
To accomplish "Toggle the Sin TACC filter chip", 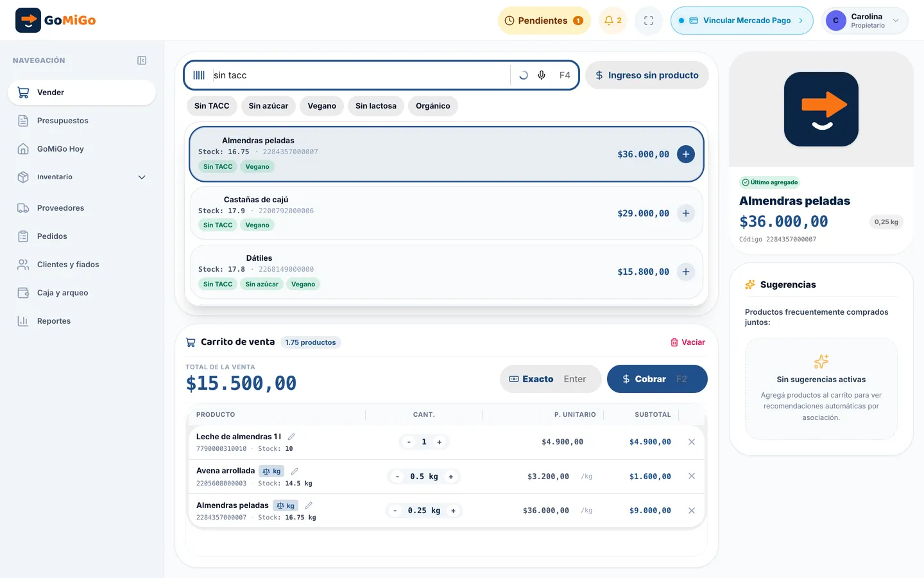I will click(212, 106).
